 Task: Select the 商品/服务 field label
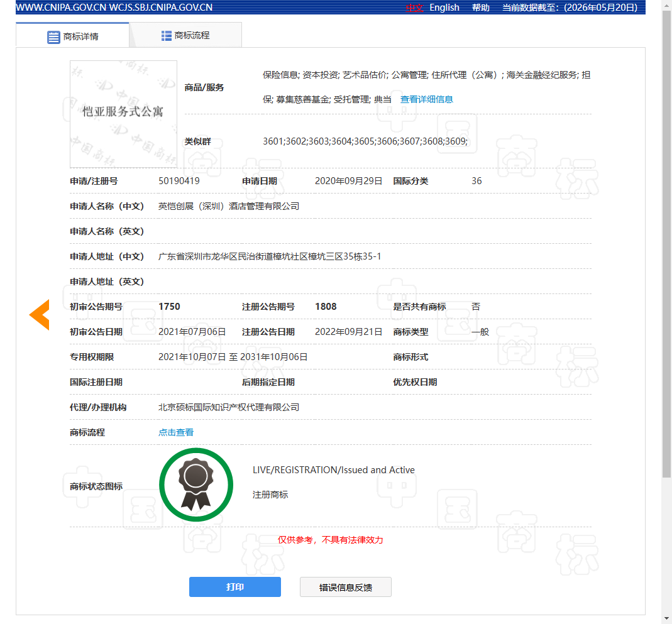point(204,87)
